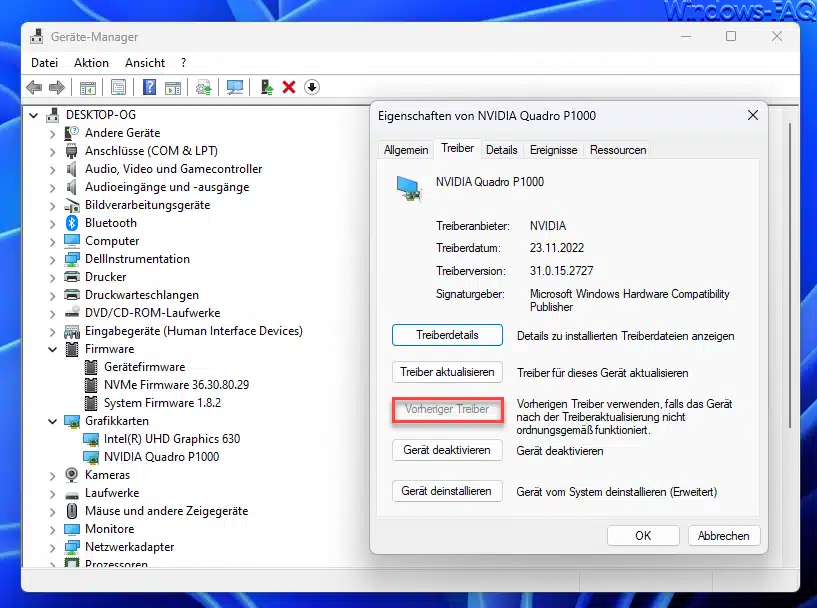Image resolution: width=817 pixels, height=608 pixels.
Task: Click the red X uninstall device icon
Action: click(289, 87)
